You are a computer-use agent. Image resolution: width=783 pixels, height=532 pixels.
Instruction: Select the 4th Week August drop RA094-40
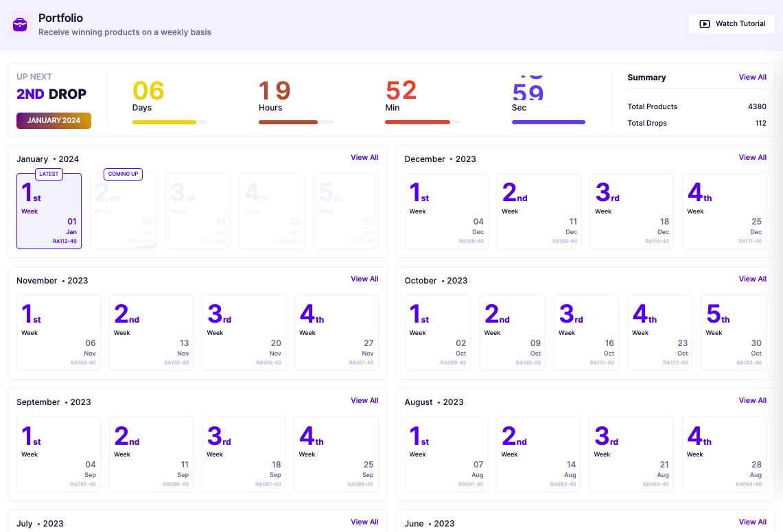[724, 454]
